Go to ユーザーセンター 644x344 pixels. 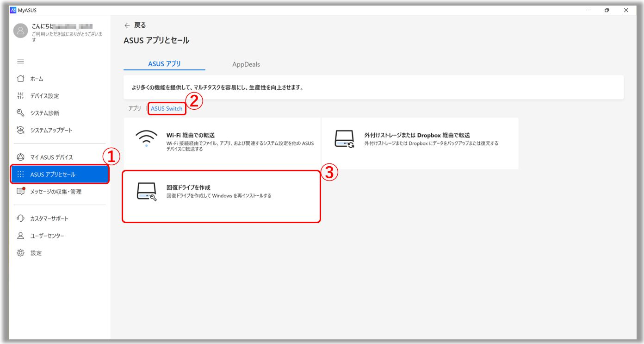pos(59,236)
